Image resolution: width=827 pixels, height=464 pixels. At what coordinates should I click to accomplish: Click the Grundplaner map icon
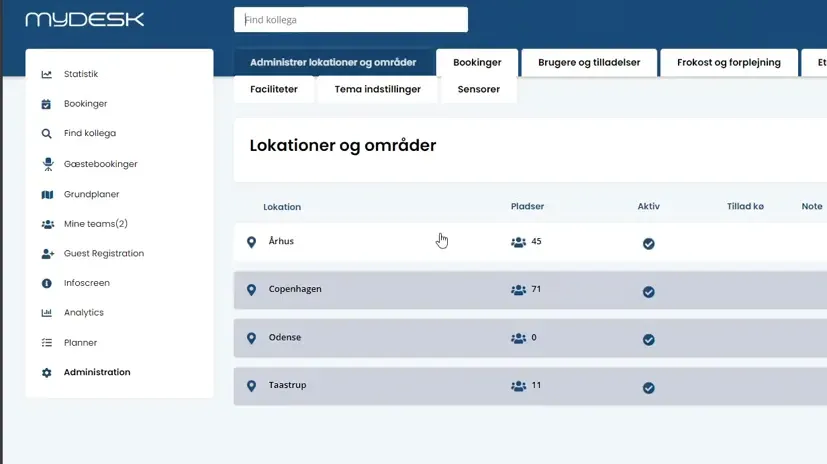(47, 195)
